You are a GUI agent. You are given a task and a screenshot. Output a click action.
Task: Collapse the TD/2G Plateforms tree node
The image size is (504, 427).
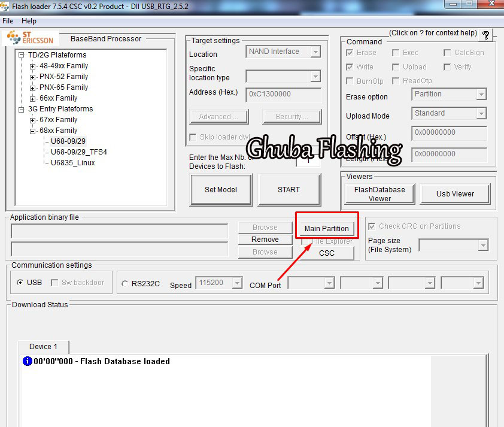21,55
